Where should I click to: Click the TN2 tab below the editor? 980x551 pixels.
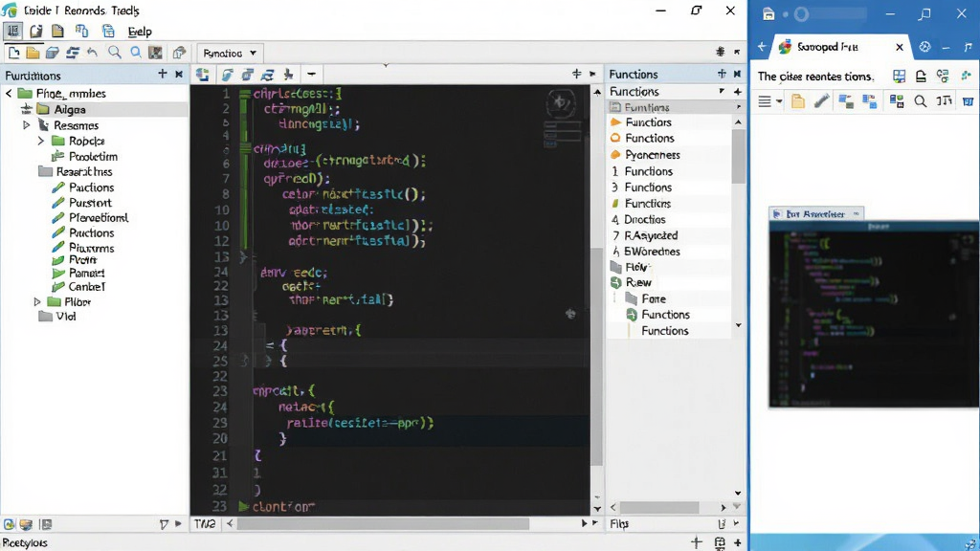(x=205, y=523)
